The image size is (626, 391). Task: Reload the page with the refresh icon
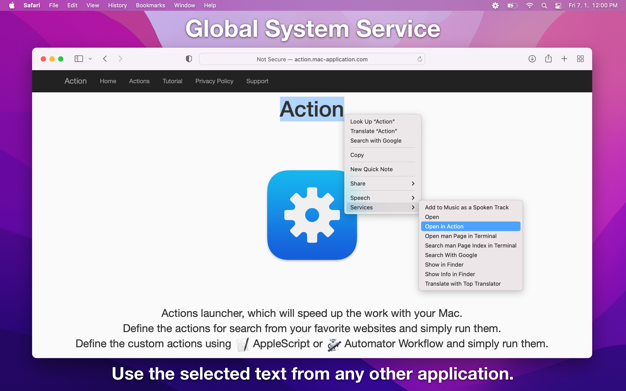point(420,59)
